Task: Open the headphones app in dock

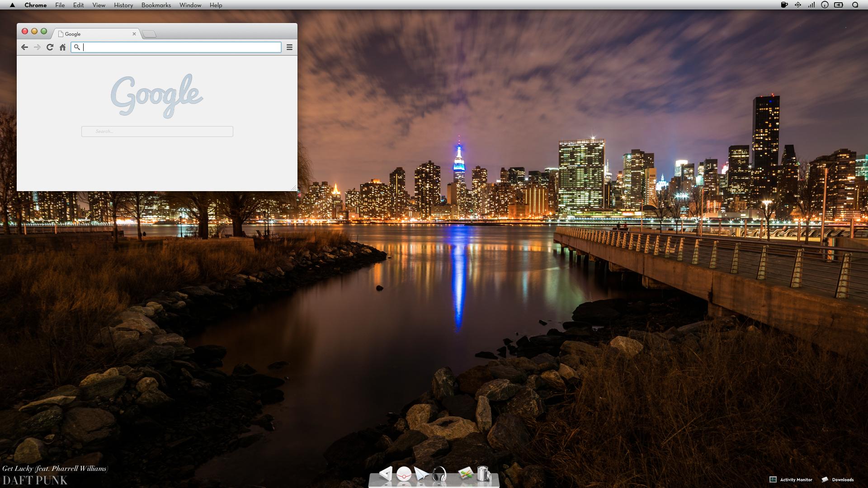Action: click(x=439, y=474)
